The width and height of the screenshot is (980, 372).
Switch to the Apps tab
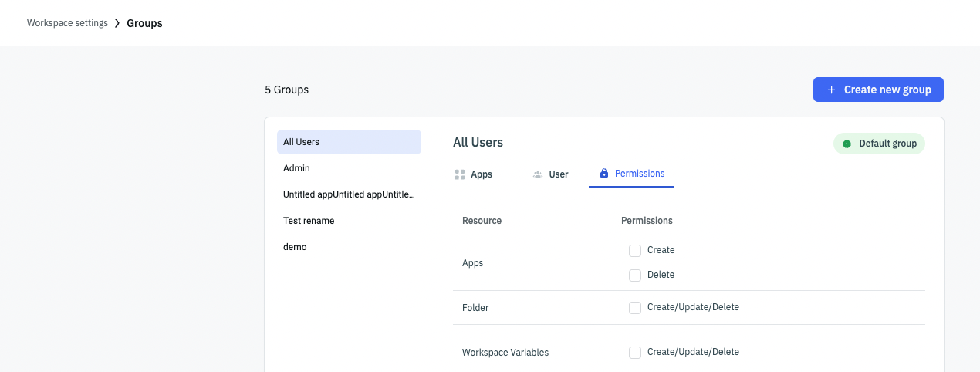tap(482, 174)
